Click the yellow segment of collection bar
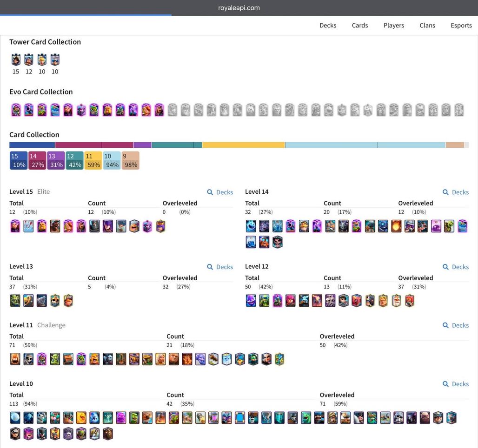Image resolution: width=478 pixels, height=448 pixels. tap(244, 145)
